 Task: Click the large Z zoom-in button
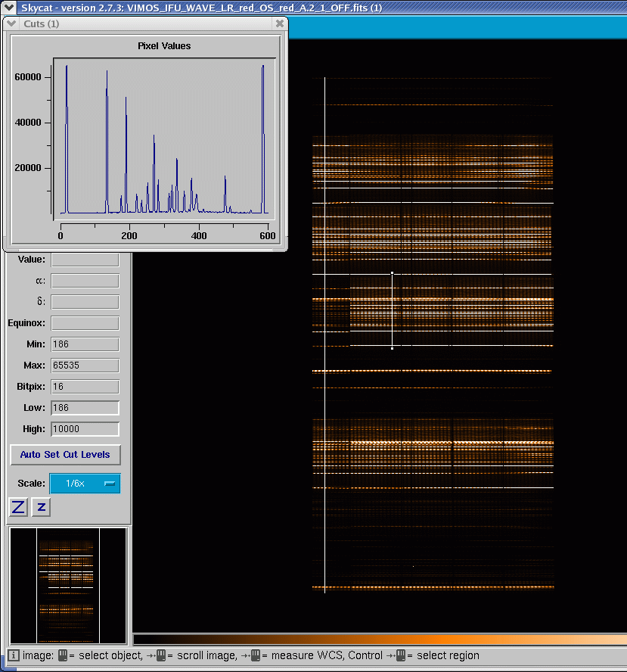(18, 508)
